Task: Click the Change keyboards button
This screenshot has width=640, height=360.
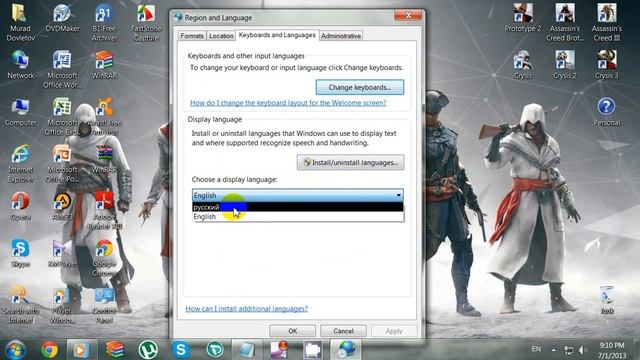Action: [x=360, y=87]
